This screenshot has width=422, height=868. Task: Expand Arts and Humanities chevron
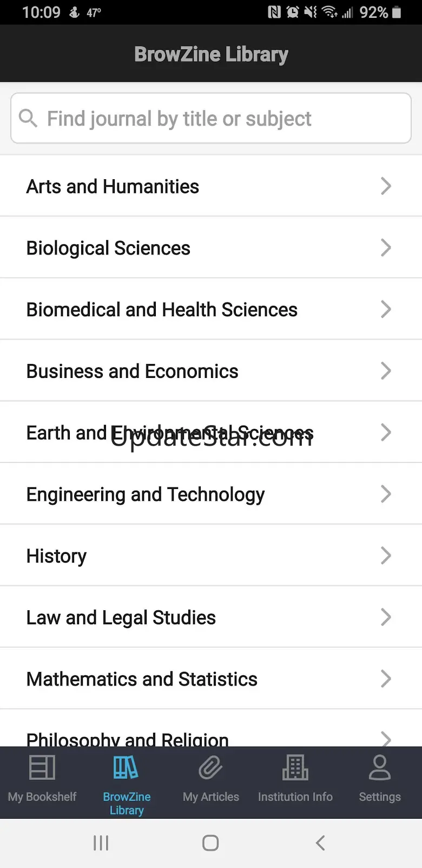[386, 186]
